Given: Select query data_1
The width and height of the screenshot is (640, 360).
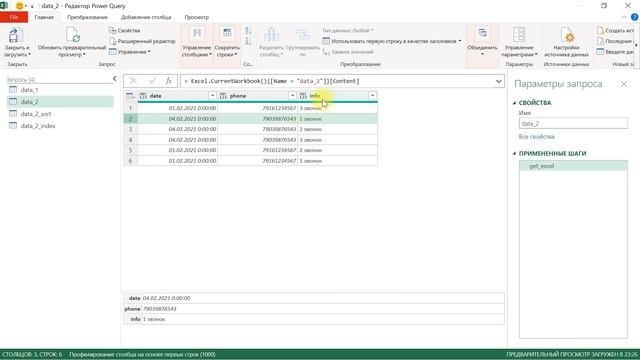Looking at the screenshot, I should (60, 90).
